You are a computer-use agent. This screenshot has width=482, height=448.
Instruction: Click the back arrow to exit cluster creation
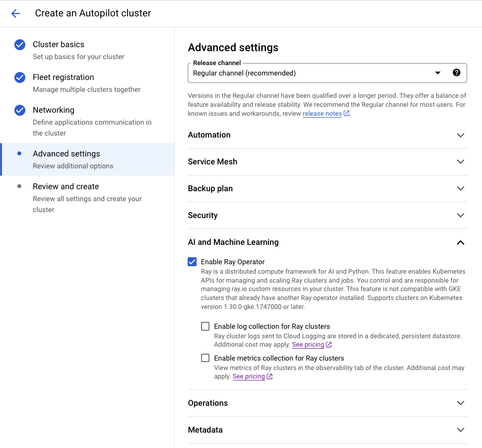15,13
